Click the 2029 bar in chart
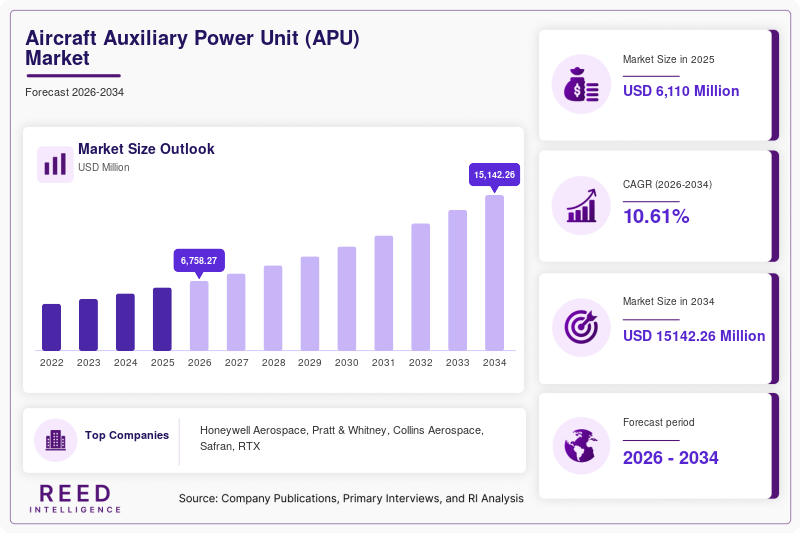Image resolution: width=800 pixels, height=533 pixels. (310, 303)
